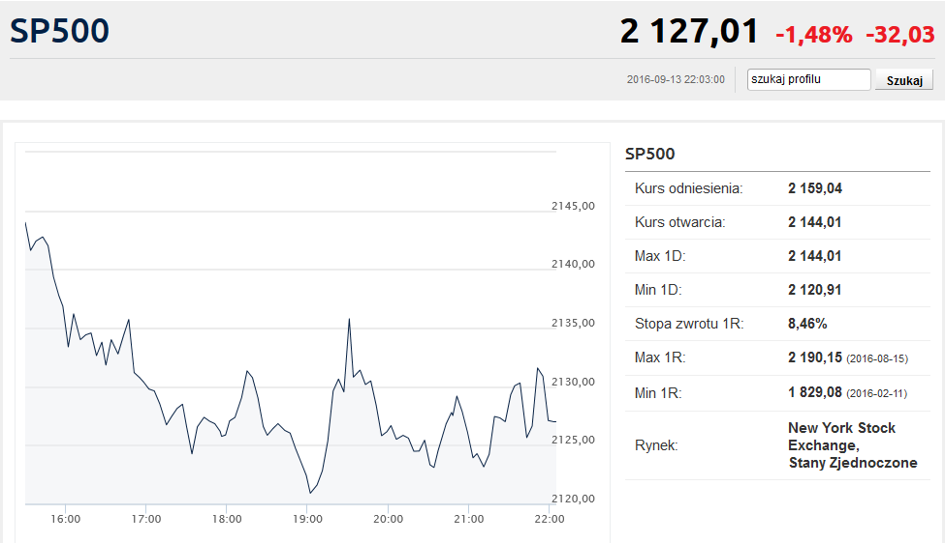
Task: Click the 2130,00 y-axis label
Action: (573, 382)
